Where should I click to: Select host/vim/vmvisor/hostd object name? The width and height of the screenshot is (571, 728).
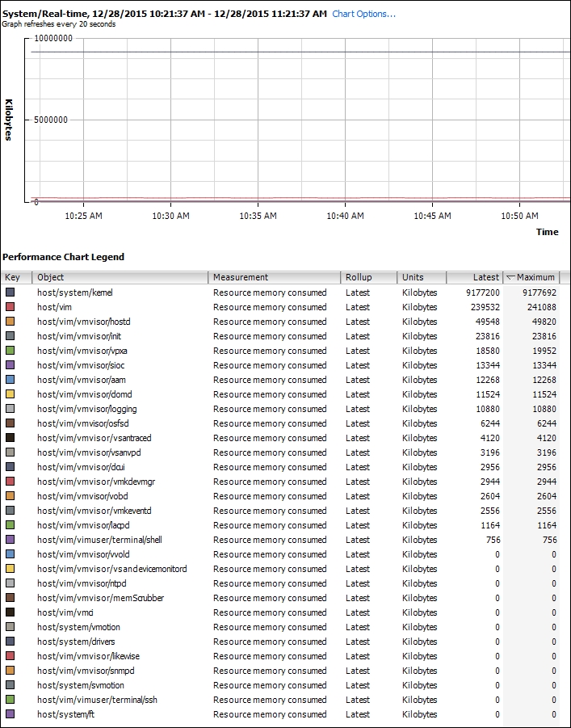83,322
